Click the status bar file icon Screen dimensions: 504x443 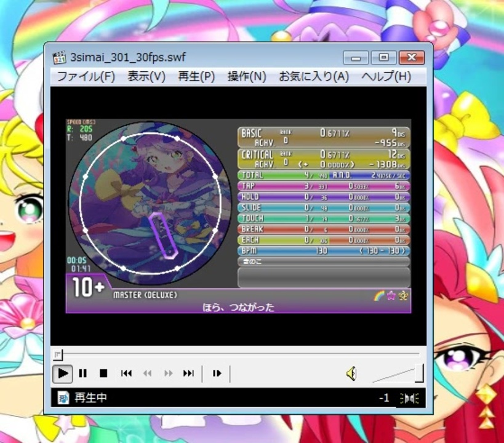coord(63,397)
